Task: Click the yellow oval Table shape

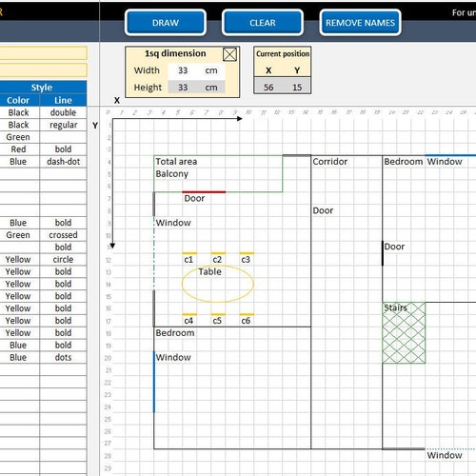Action: (x=218, y=284)
